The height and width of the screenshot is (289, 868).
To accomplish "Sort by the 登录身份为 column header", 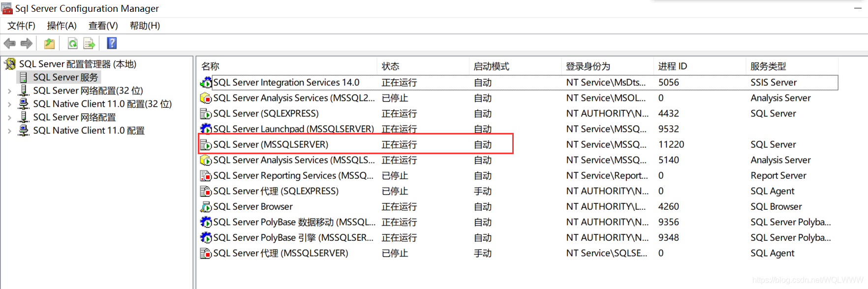I will [607, 66].
